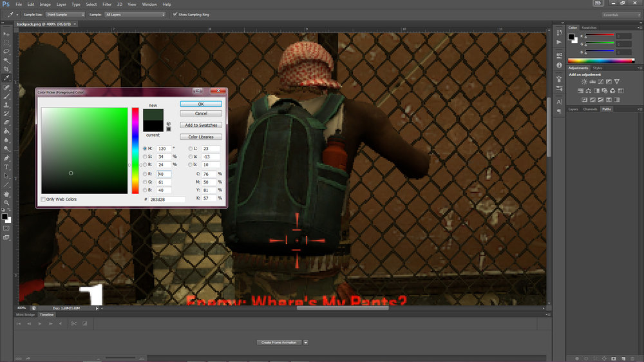Open the Sample All Layers dropdown
Viewport: 644px width, 362px height.
pyautogui.click(x=135, y=14)
